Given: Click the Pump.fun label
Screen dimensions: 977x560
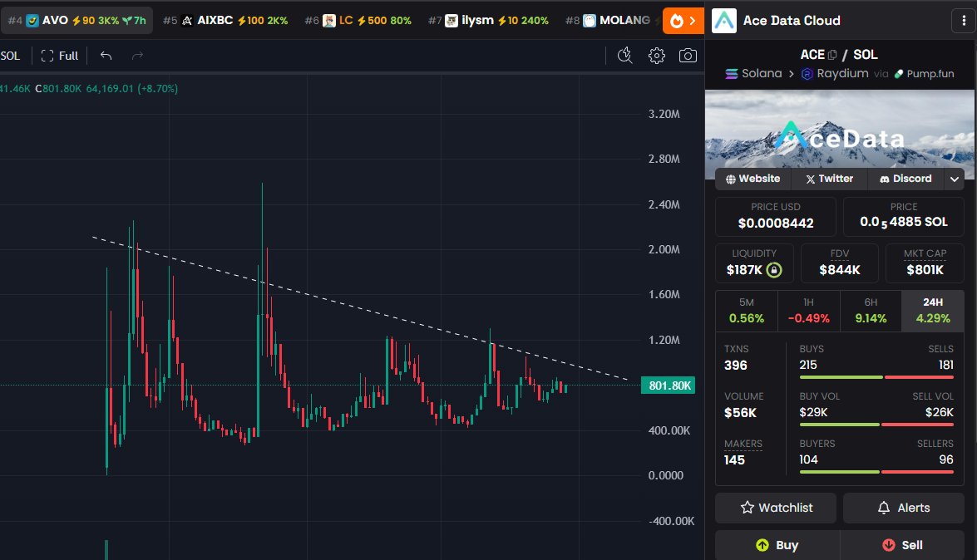Looking at the screenshot, I should click(x=924, y=73).
